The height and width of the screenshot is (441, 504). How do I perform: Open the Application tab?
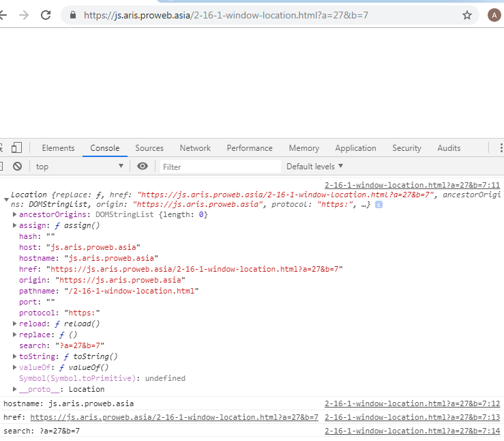pos(355,148)
